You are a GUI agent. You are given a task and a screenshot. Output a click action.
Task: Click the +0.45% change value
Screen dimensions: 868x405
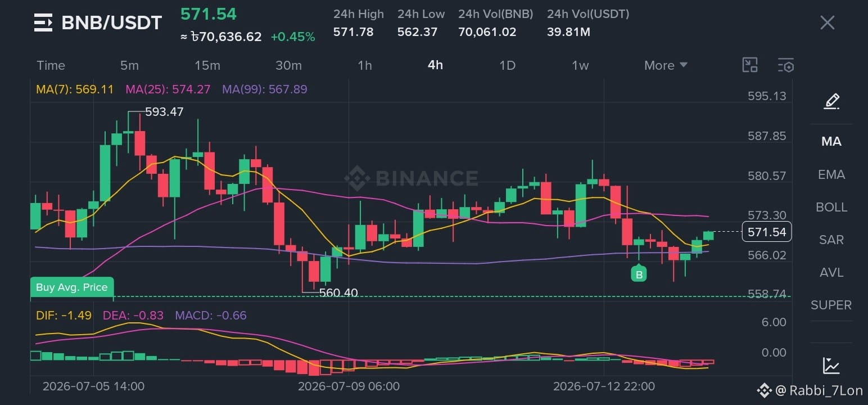293,37
